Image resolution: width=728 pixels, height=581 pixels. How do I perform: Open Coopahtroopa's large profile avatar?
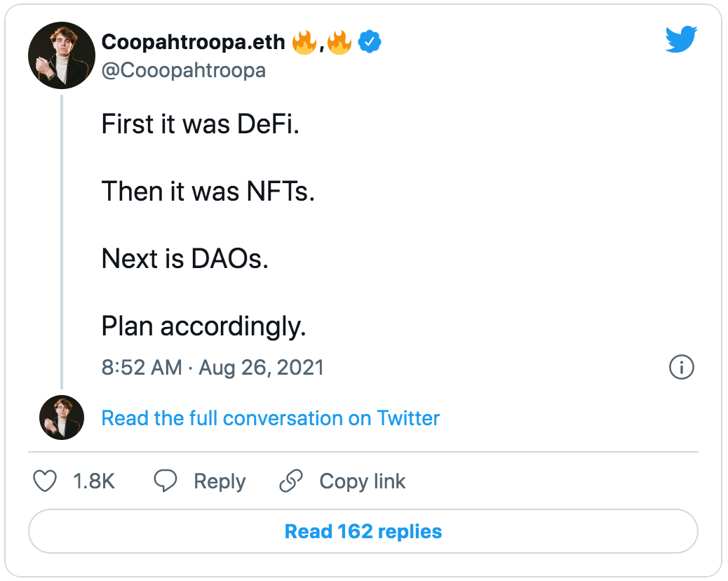(x=62, y=55)
